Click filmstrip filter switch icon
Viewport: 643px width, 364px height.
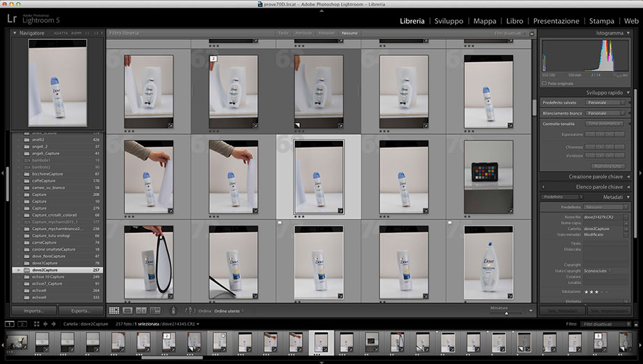point(636,324)
